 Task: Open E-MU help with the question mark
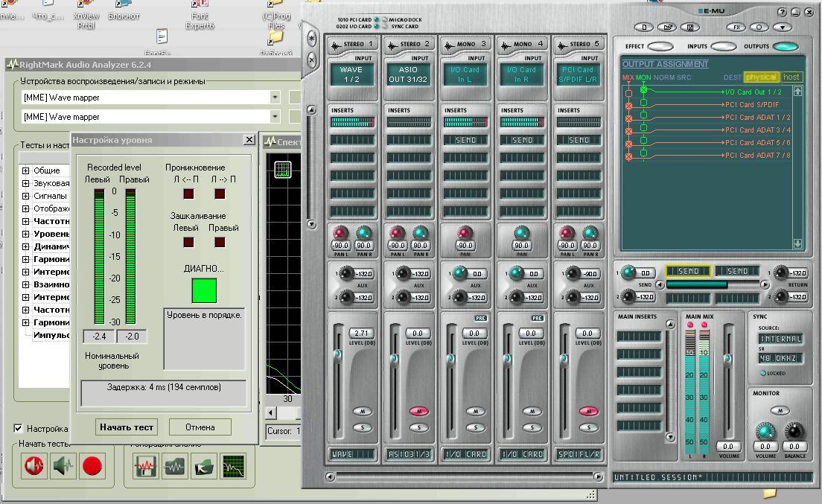782,12
